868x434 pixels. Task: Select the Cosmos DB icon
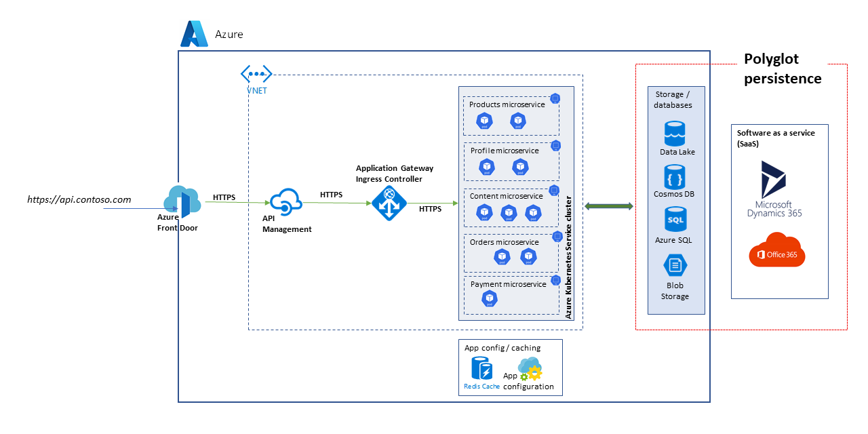pos(674,178)
